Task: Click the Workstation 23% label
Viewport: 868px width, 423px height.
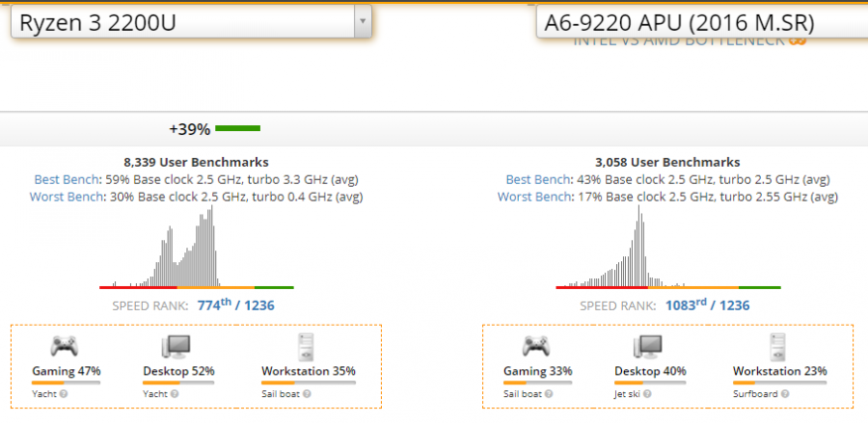Action: pos(780,371)
